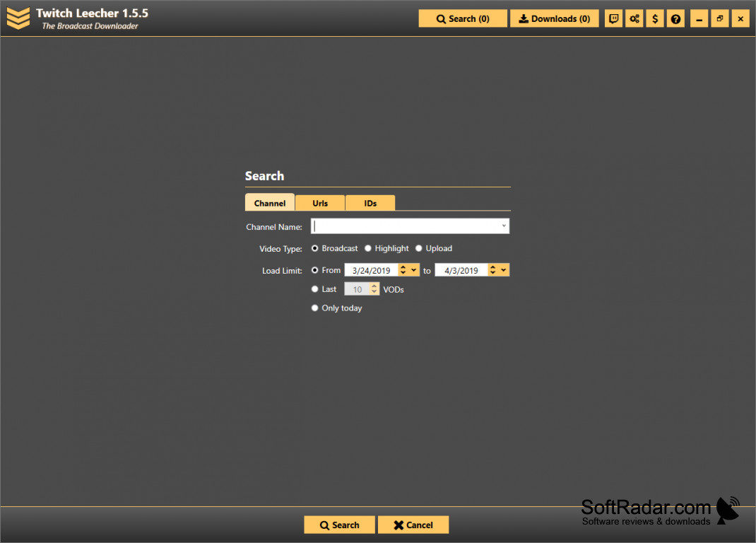Minimize the Twitch Leecher window
The width and height of the screenshot is (756, 543).
(699, 19)
